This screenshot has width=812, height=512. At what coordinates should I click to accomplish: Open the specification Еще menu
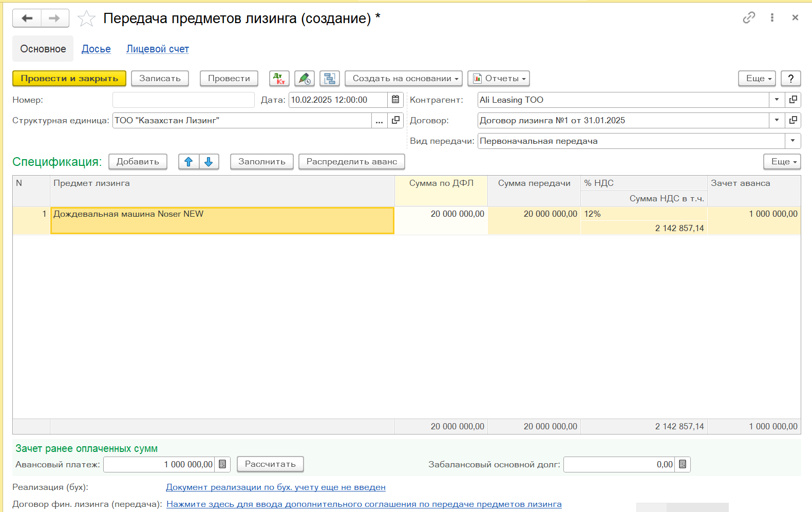coord(782,162)
